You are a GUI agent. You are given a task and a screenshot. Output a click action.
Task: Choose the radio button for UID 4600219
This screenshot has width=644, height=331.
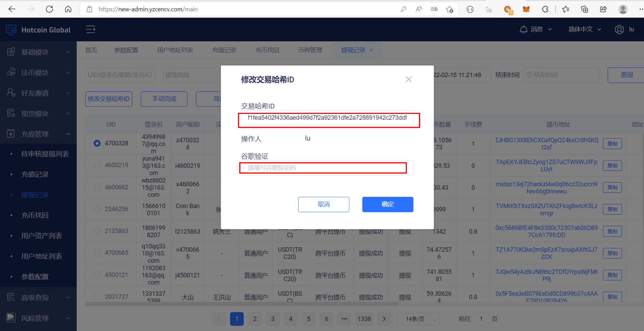[97, 165]
